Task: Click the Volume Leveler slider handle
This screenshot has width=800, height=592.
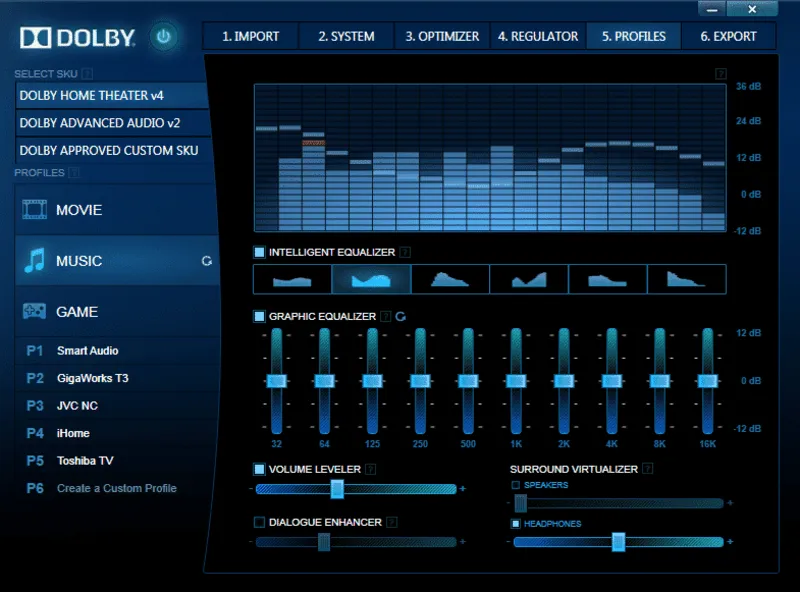Action: pos(337,489)
